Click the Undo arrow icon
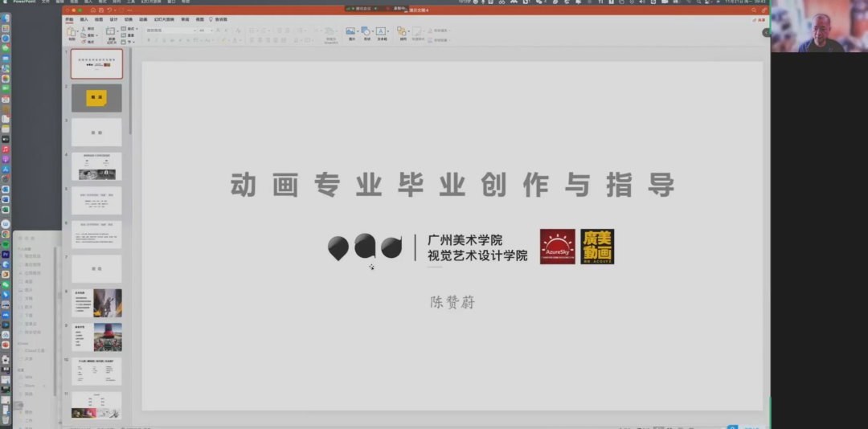The image size is (868, 429). (109, 10)
